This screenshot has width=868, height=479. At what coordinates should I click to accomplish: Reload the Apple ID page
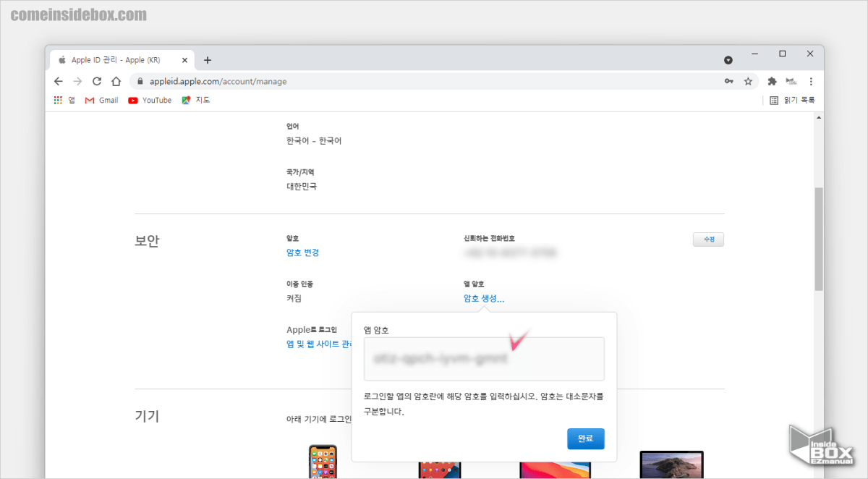(x=97, y=81)
